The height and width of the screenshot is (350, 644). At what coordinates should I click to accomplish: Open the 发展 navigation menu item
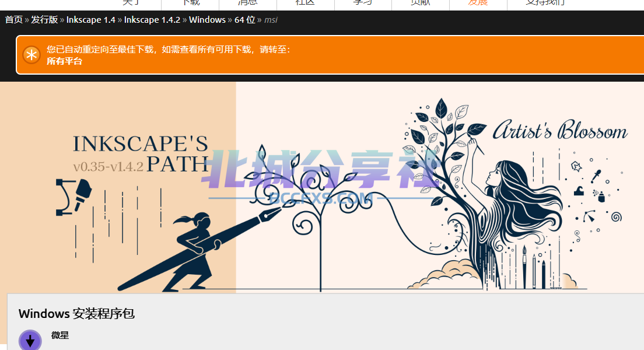478,2
